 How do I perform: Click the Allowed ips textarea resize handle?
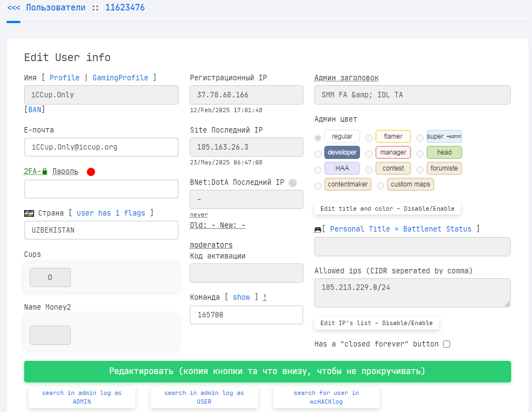[x=507, y=304]
